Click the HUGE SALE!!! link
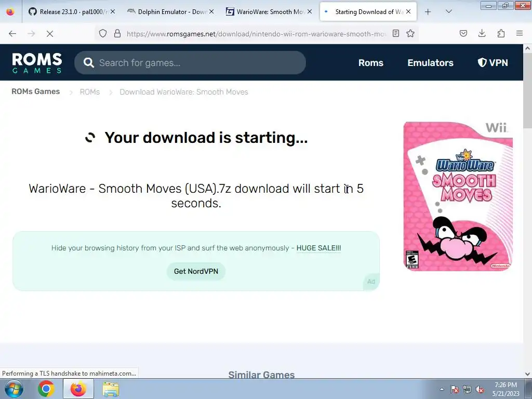Viewport: 532px width, 399px height. (x=318, y=248)
